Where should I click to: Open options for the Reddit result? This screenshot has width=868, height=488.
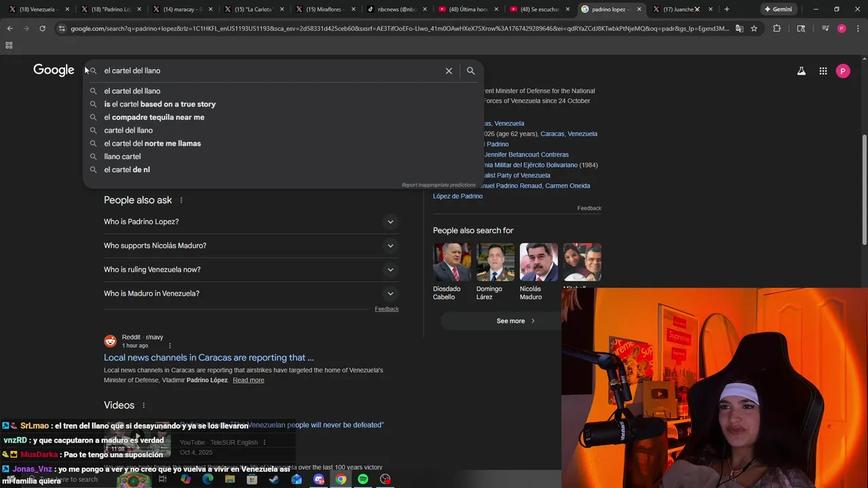pyautogui.click(x=170, y=346)
